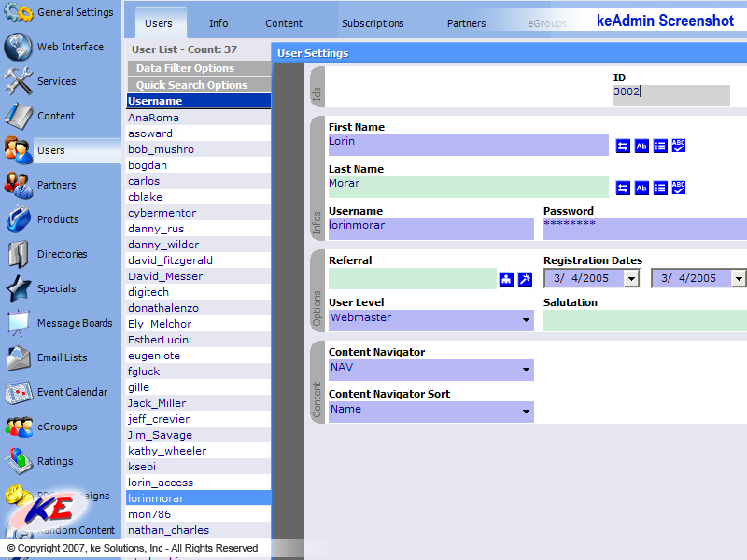Select user AnaRoma in the list

(199, 118)
